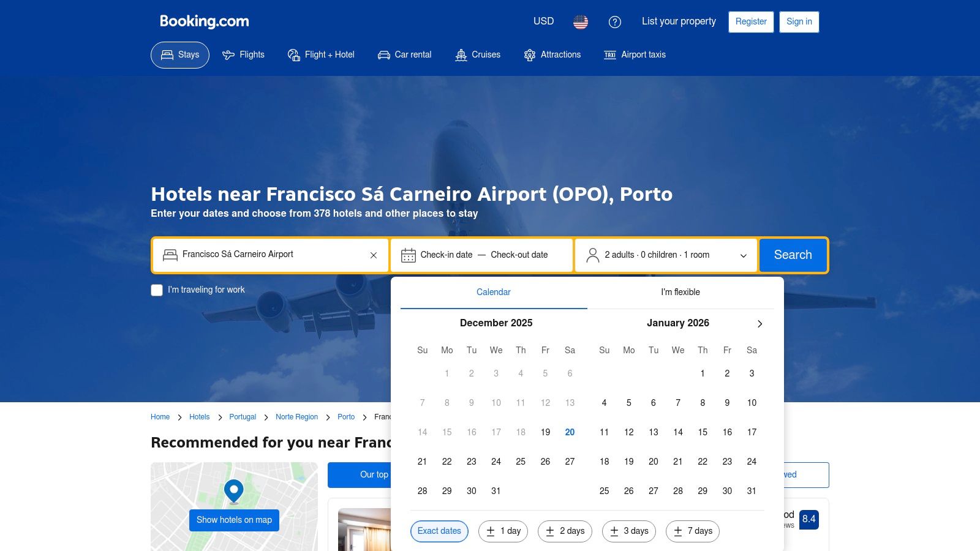Go to next month with the right chevron
The image size is (980, 551).
(759, 324)
